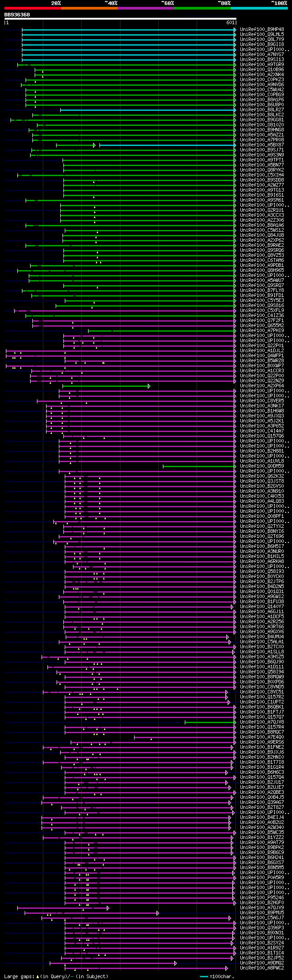Select label UniRef100_A9ERS6
292x980 pixels.
pyautogui.click(x=262, y=742)
